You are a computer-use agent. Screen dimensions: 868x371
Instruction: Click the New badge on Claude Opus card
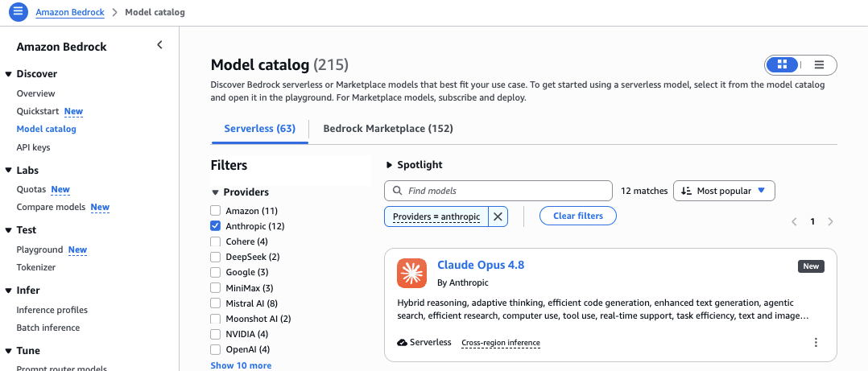[811, 266]
